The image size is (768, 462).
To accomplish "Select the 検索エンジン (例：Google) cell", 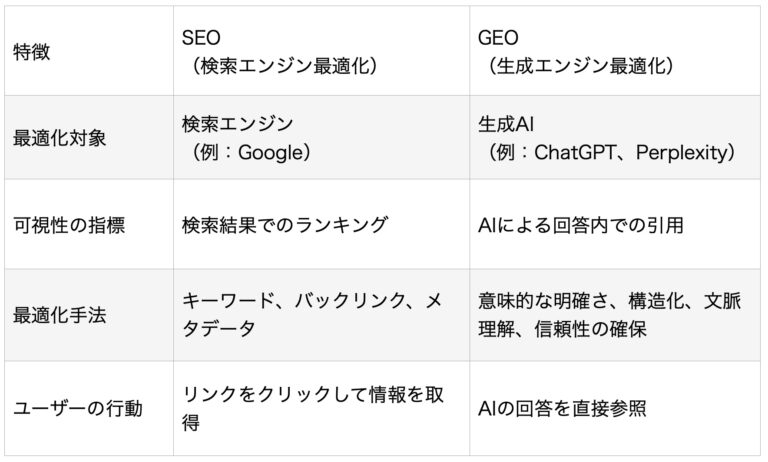I will (x=321, y=138).
